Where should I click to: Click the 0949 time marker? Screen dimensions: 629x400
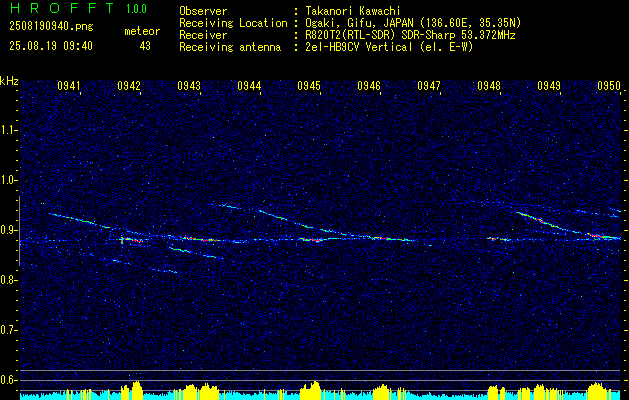coord(549,86)
